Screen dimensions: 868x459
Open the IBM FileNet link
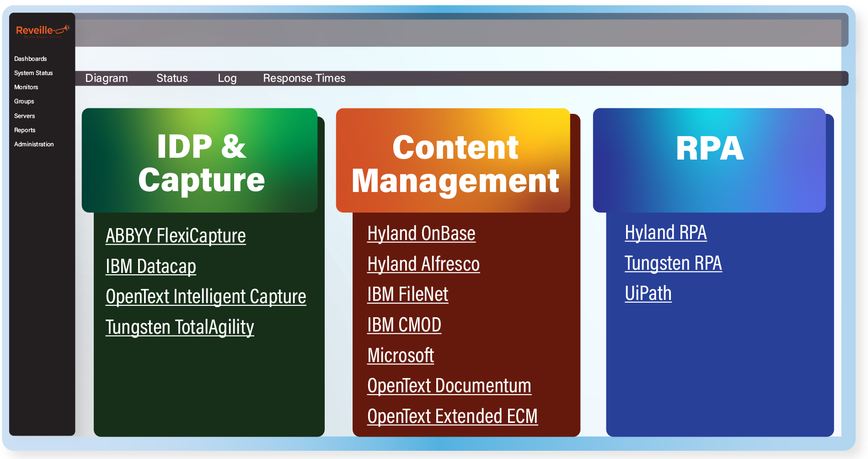pyautogui.click(x=407, y=294)
